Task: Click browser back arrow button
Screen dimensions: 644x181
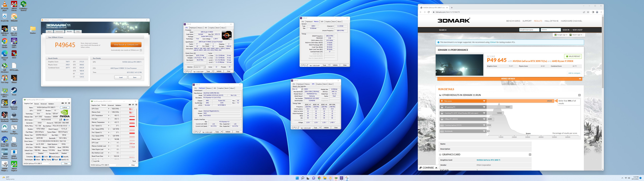Action: point(420,12)
